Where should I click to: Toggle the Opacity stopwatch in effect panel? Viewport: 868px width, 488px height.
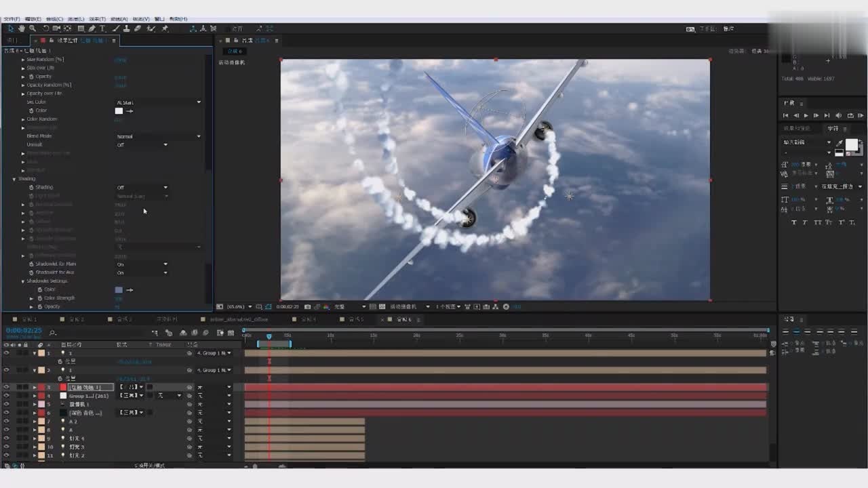[x=31, y=77]
